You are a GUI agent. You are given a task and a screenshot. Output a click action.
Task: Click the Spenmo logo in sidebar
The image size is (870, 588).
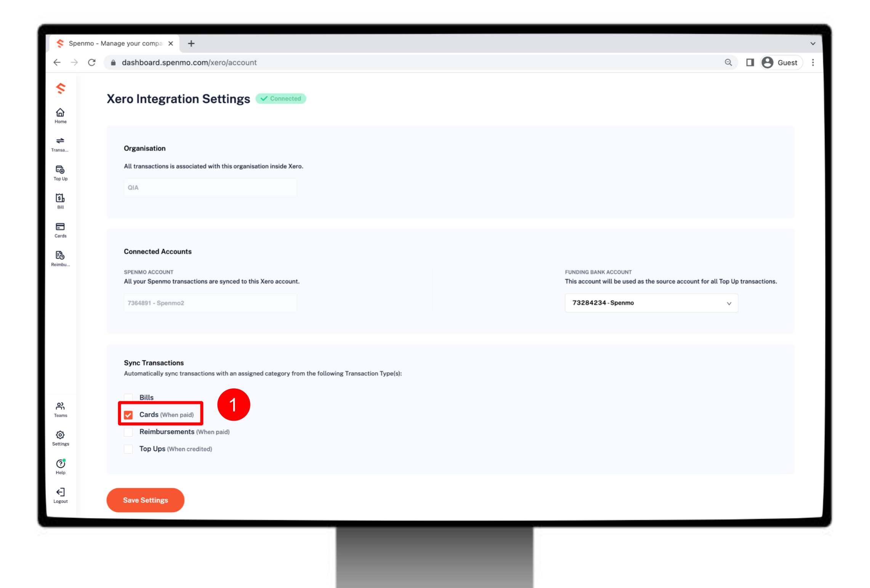coord(61,88)
